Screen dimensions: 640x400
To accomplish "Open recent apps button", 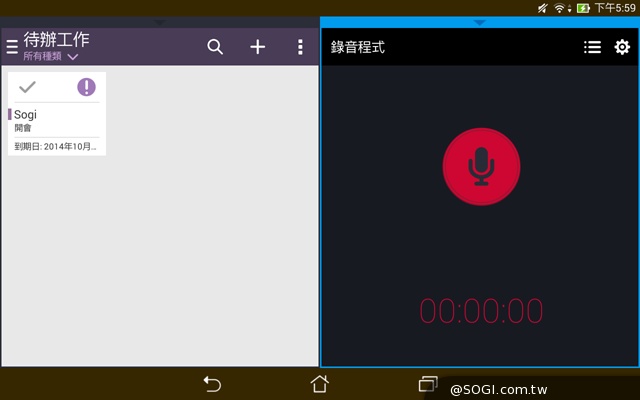I will click(x=428, y=384).
